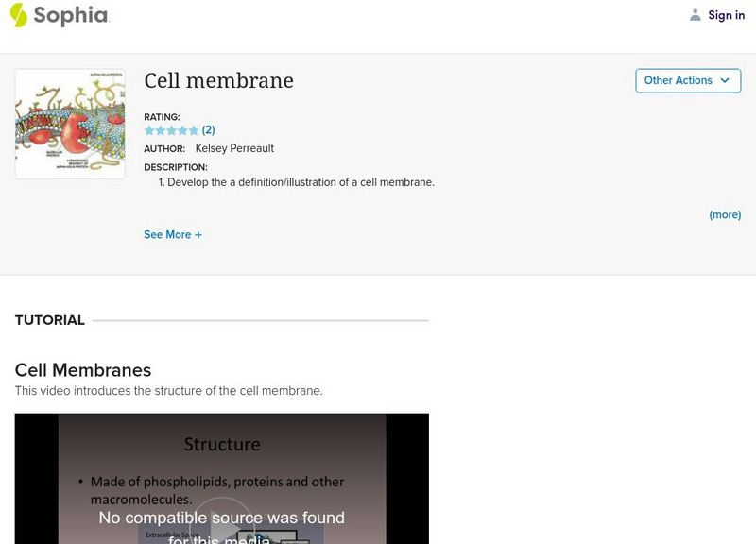Screen dimensions: 756x544
Task: Click the author name Kelsey Perreault
Action: click(x=232, y=149)
